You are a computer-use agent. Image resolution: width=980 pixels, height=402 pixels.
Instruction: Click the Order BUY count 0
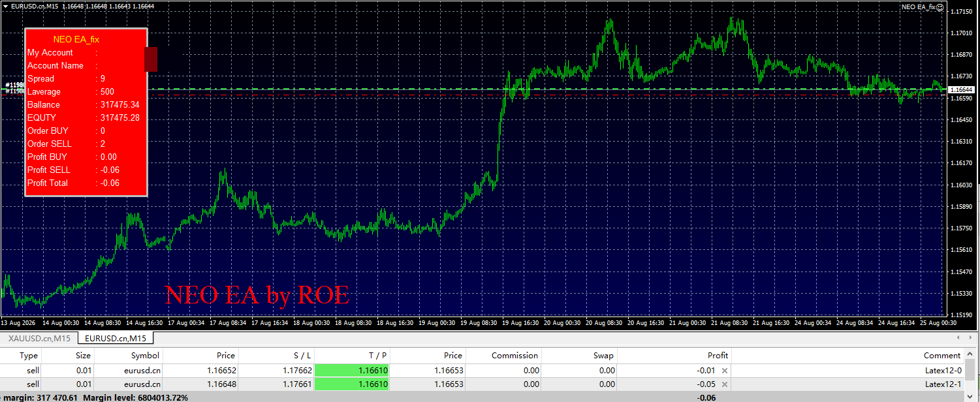(x=103, y=131)
